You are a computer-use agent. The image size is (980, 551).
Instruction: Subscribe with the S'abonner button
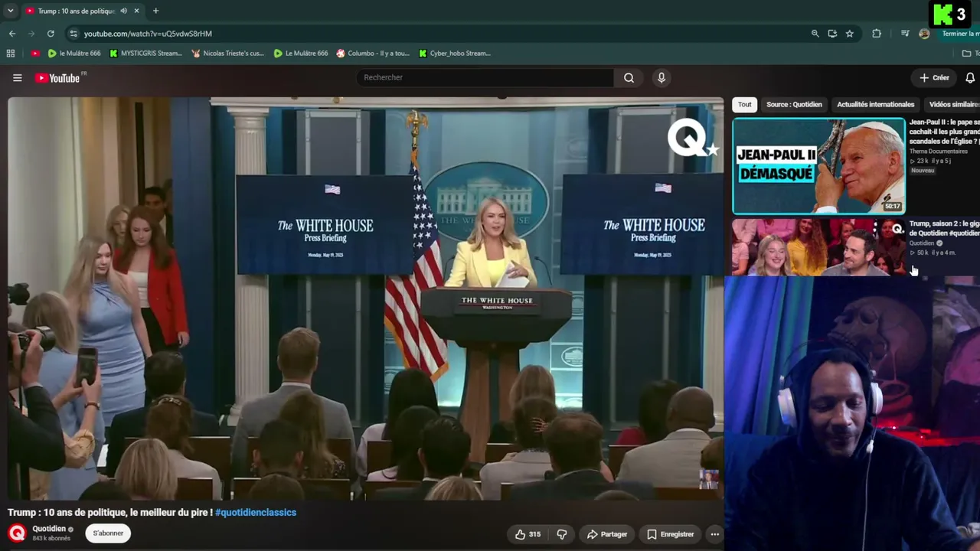108,533
